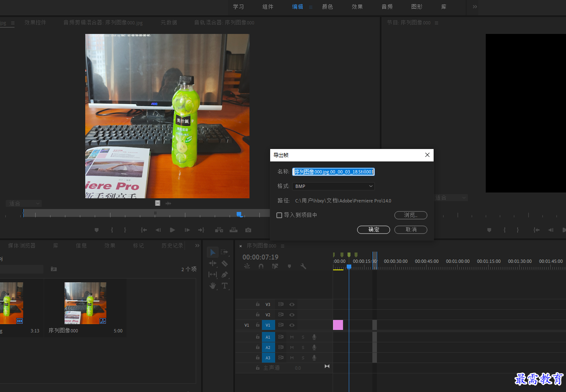Image resolution: width=566 pixels, height=392 pixels.
Task: Mark In in Program monitor
Action: point(504,230)
